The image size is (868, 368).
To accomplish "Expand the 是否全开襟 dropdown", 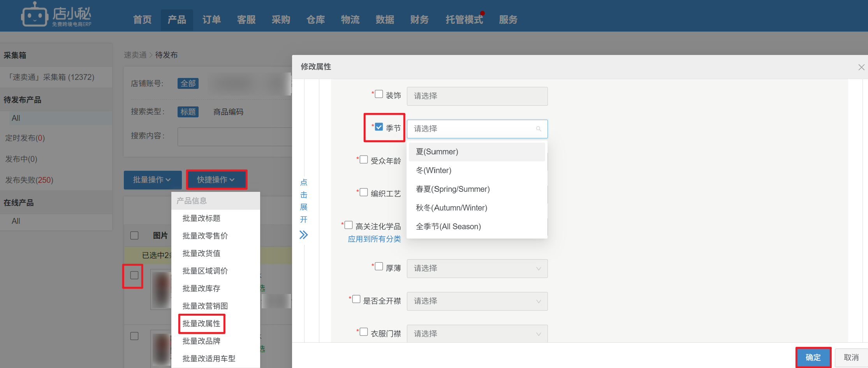I will pos(477,301).
